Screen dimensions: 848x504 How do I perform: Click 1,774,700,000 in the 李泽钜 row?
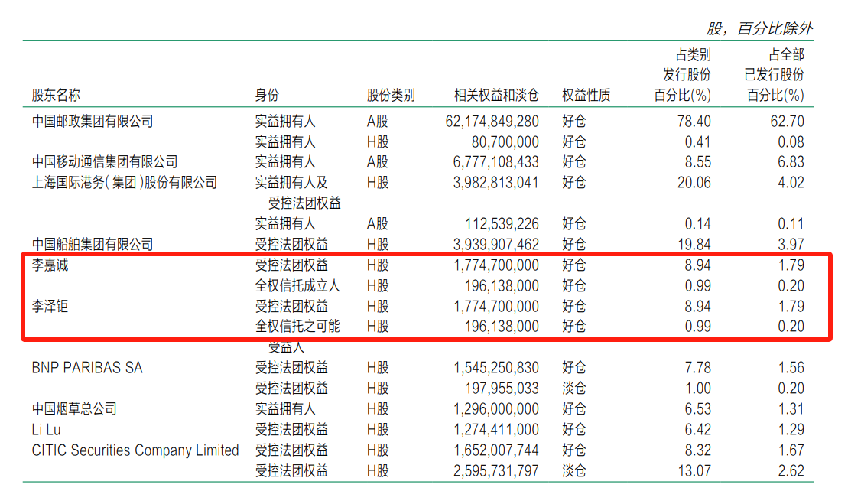pos(496,306)
